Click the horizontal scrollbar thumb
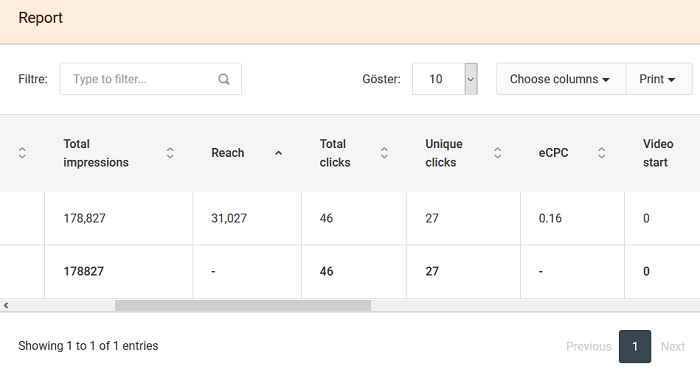Screen dimensions: 700x372 tap(243, 305)
